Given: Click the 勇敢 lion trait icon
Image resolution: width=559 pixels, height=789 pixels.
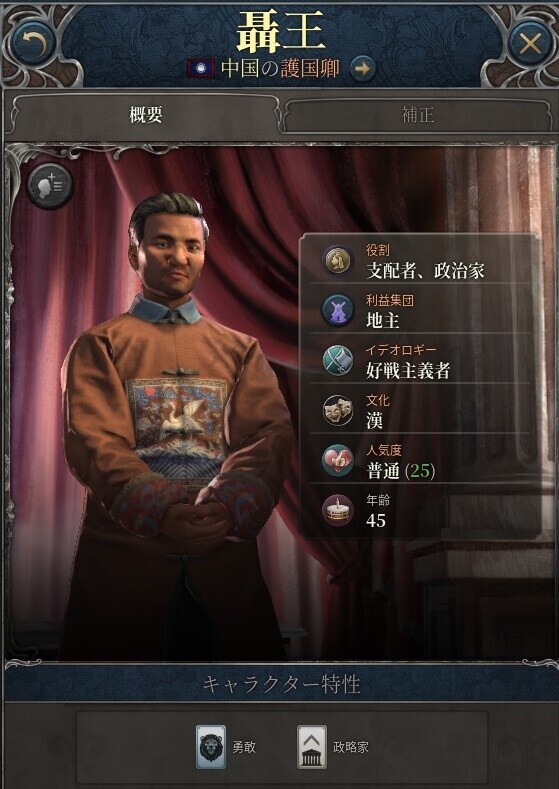Looking at the screenshot, I should pyautogui.click(x=211, y=747).
